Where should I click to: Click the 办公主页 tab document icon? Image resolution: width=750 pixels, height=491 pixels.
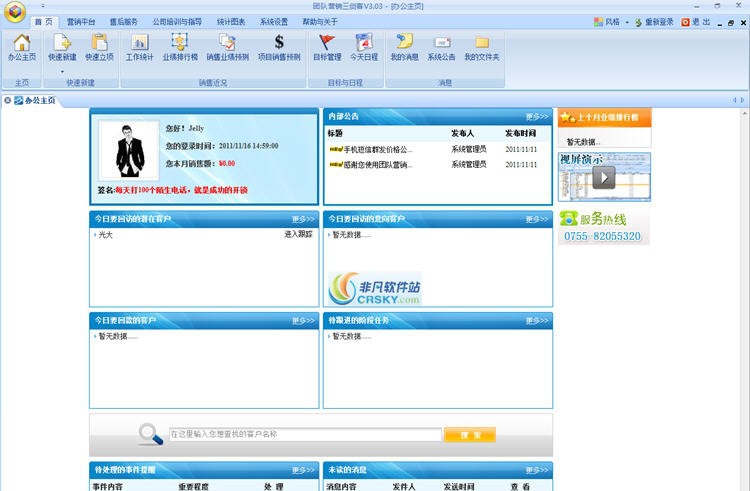click(x=18, y=100)
